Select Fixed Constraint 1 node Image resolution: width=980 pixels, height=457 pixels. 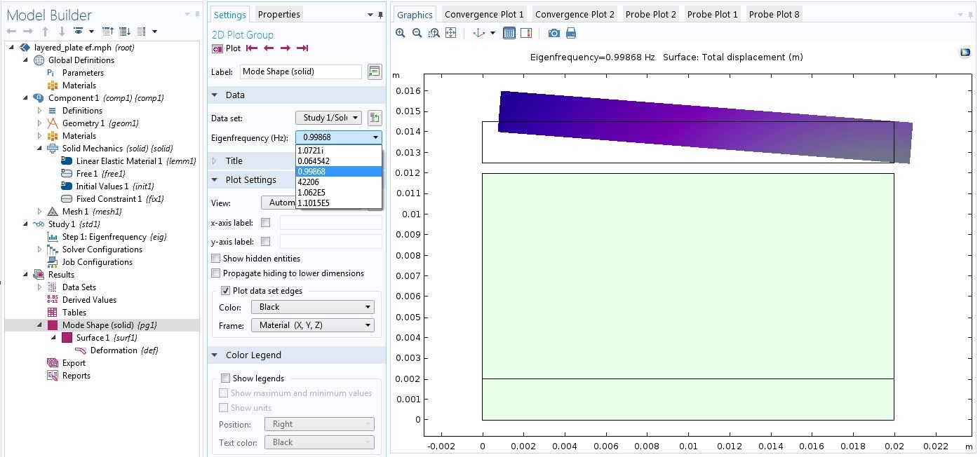click(112, 199)
